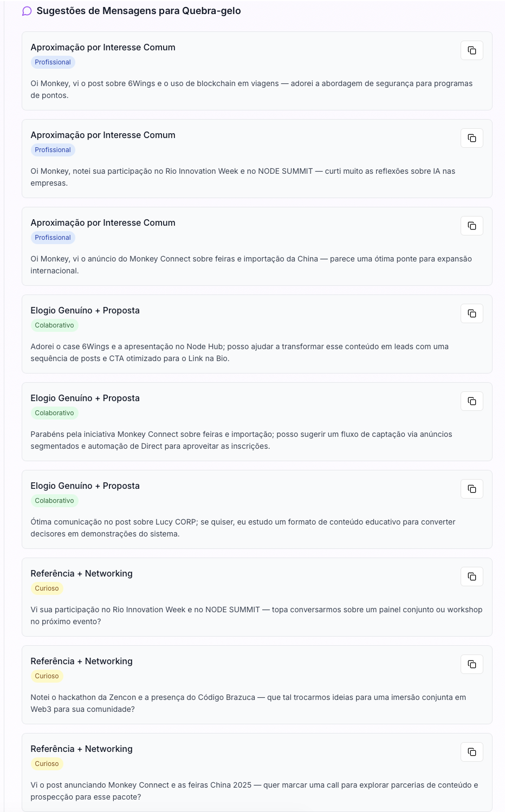Screen dimensions: 505x812
Task: Click the Profissional tag on the NODE SUMMIT card
Action: click(x=53, y=150)
